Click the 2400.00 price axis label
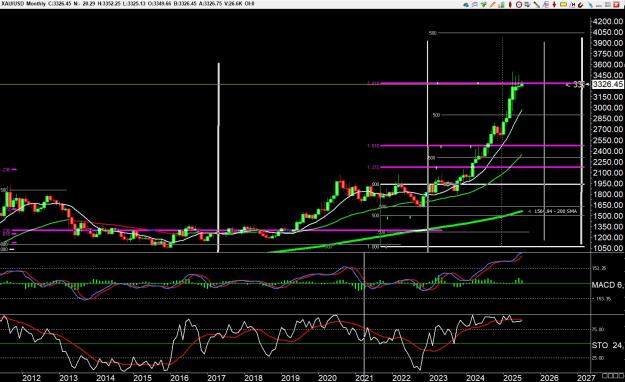Screen dimensions: 625x382 pyautogui.click(x=607, y=151)
